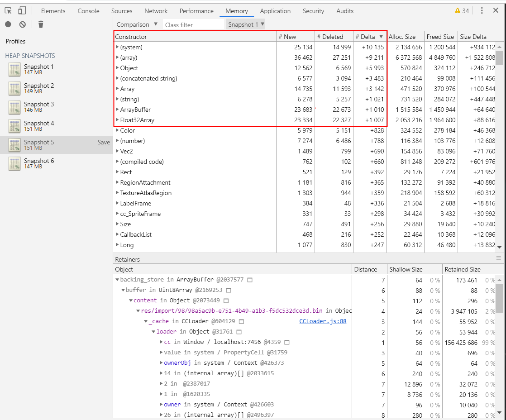
Task: Collapse the backing_store in ArrayBuffer retainer
Action: 118,280
